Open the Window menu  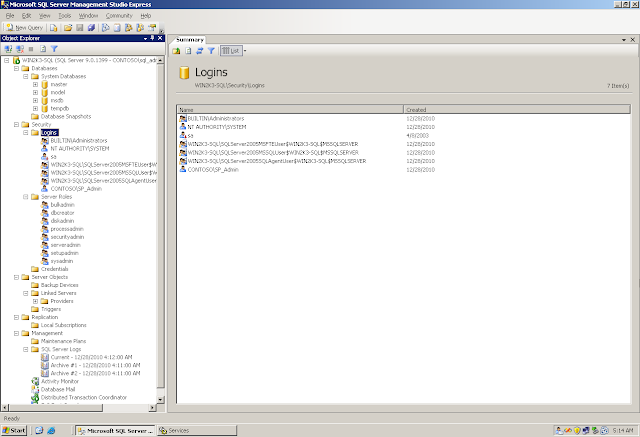point(88,16)
